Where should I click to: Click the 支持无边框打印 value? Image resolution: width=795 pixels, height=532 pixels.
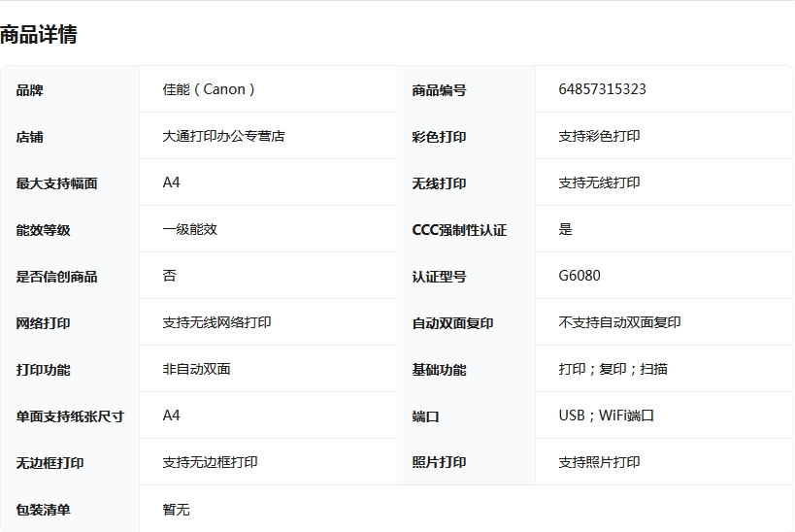(210, 462)
